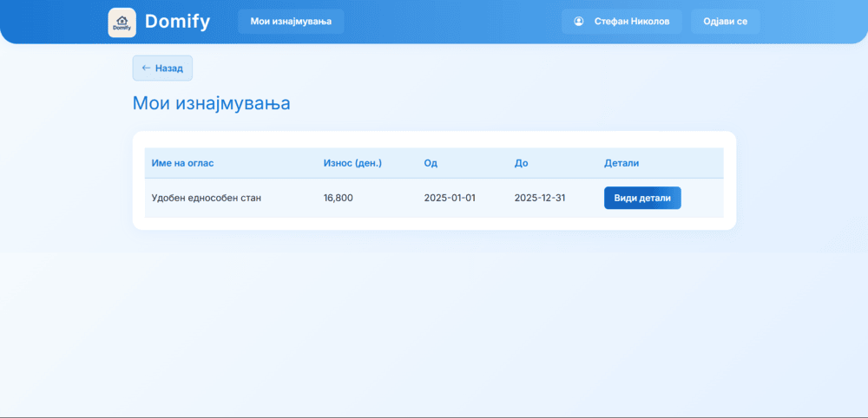This screenshot has width=868, height=418.
Task: Click the user profile avatar icon
Action: 579,22
